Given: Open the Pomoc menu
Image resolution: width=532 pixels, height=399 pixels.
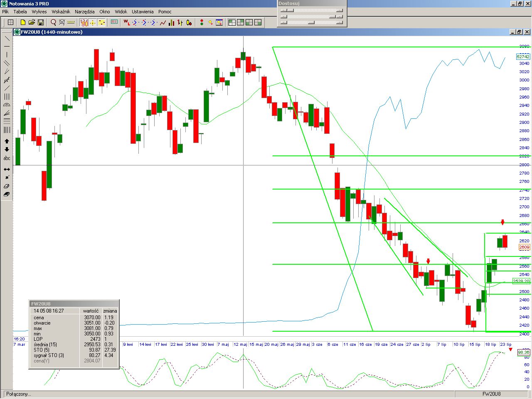Looking at the screenshot, I should 165,12.
